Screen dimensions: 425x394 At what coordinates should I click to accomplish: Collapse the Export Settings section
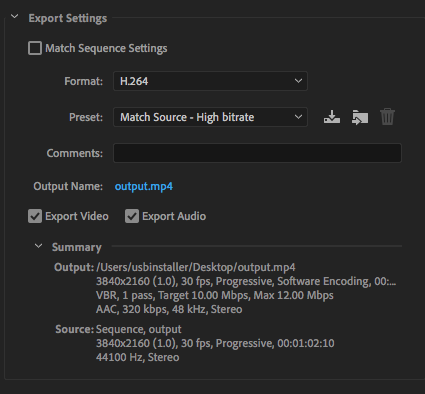15,16
